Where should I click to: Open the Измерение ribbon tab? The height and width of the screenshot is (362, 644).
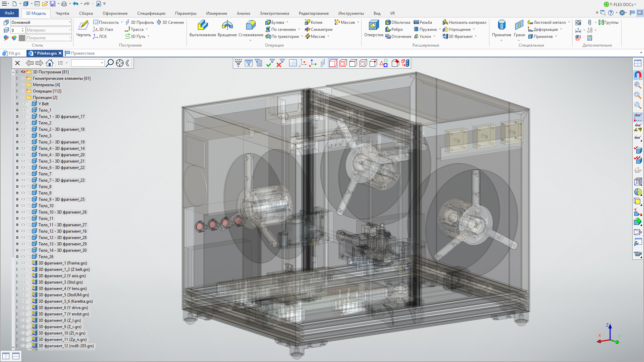[216, 13]
